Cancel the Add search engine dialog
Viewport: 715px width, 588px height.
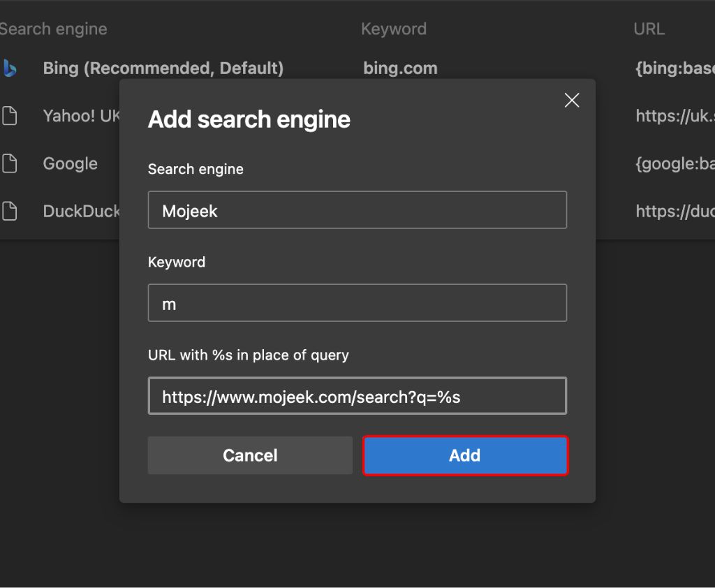(250, 455)
